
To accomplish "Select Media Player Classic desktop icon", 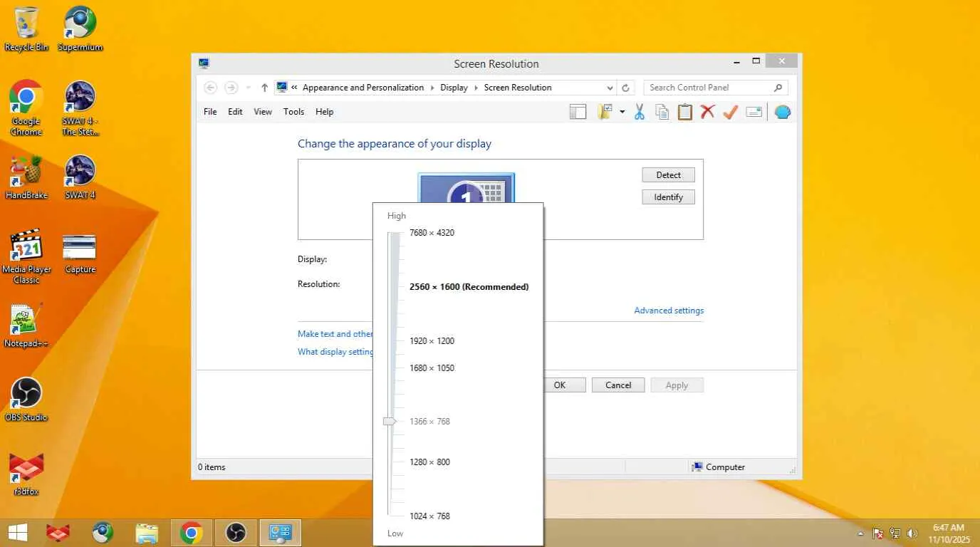I will [26, 256].
